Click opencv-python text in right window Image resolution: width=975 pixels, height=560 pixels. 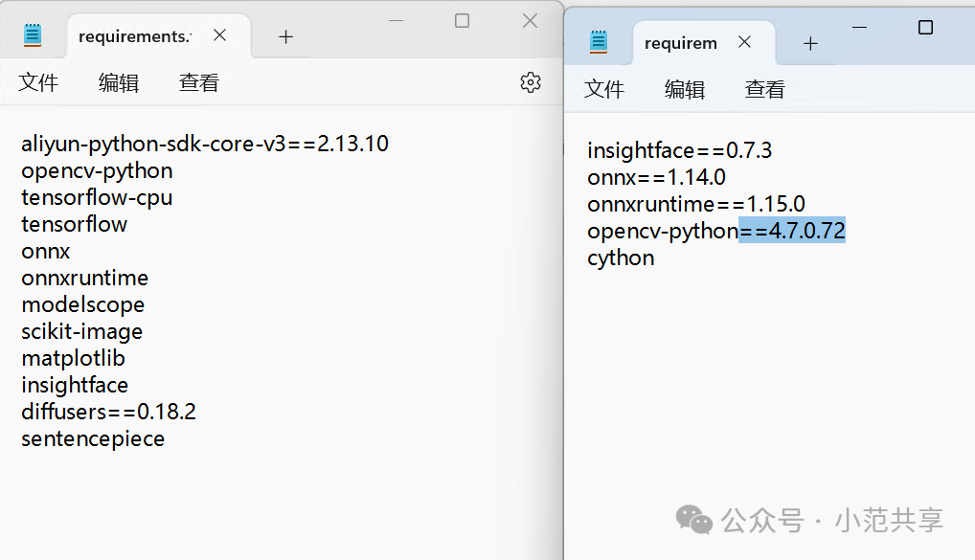[x=662, y=232]
